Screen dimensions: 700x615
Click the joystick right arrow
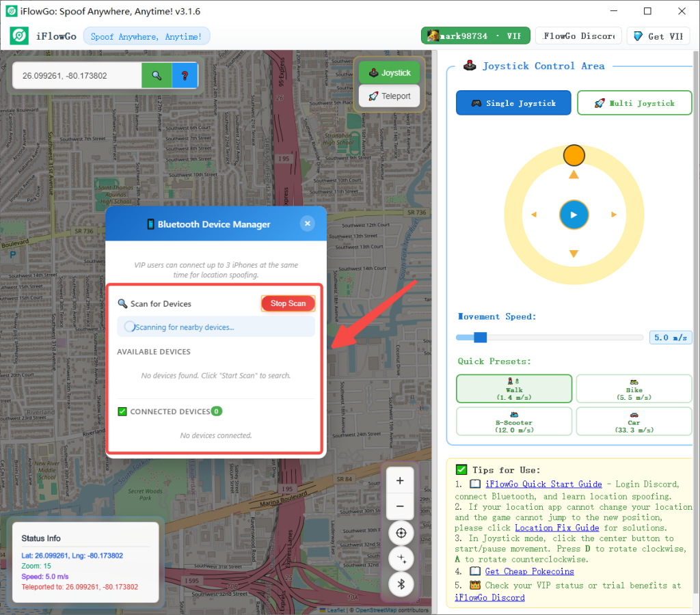click(614, 215)
